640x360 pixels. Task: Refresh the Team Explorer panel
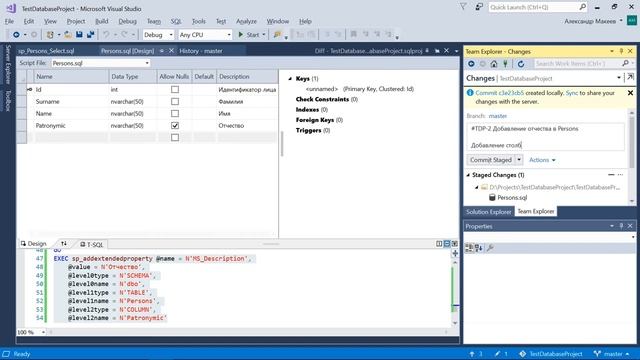pos(521,64)
